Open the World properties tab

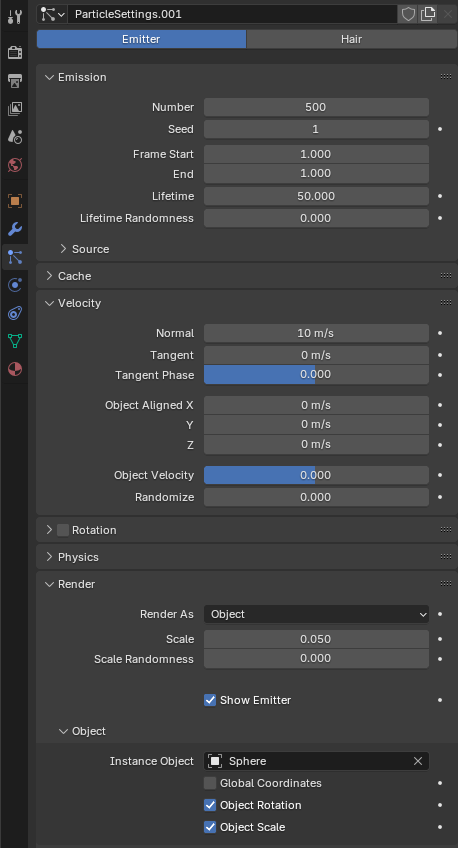coord(15,165)
